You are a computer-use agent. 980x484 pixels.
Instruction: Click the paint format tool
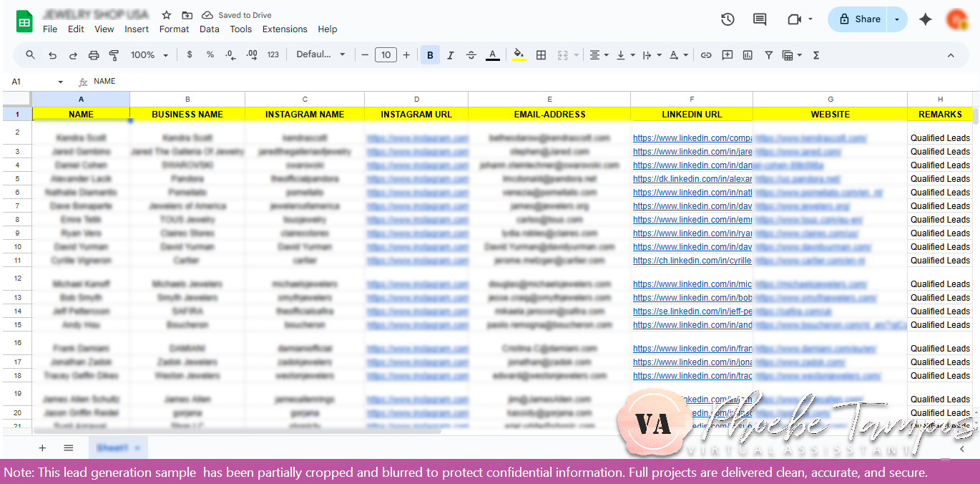pos(114,54)
